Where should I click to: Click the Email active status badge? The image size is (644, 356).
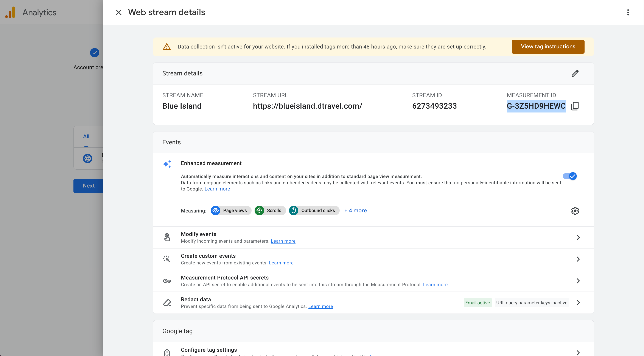tap(477, 303)
